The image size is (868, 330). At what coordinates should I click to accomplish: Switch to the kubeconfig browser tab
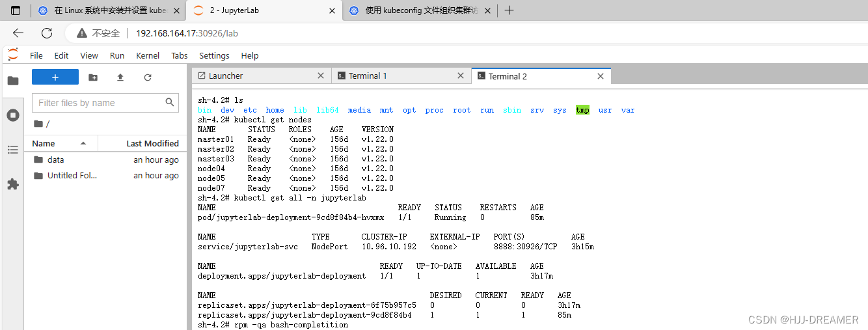[419, 10]
